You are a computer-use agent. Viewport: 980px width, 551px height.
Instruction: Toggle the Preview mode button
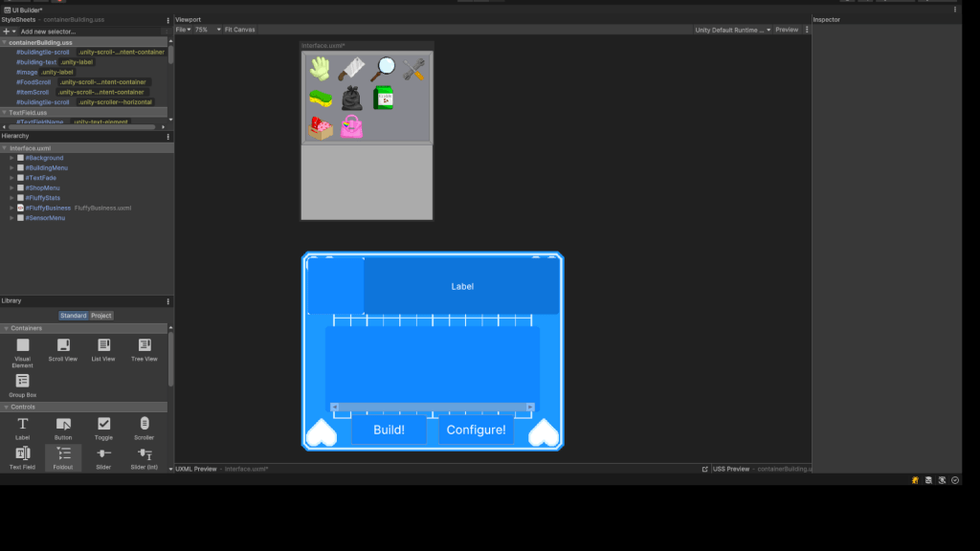(x=787, y=30)
